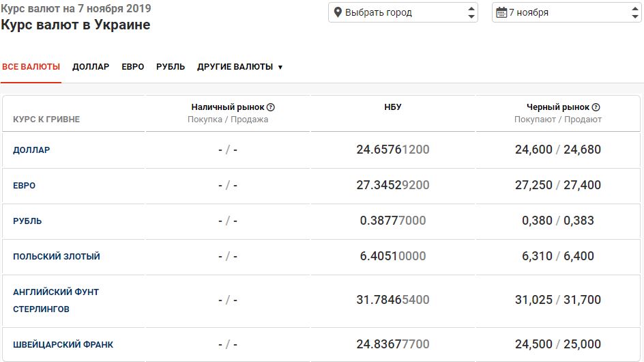Open the 7 ноября date dropdown
Image resolution: width=644 pixels, height=362 pixels.
coord(566,12)
